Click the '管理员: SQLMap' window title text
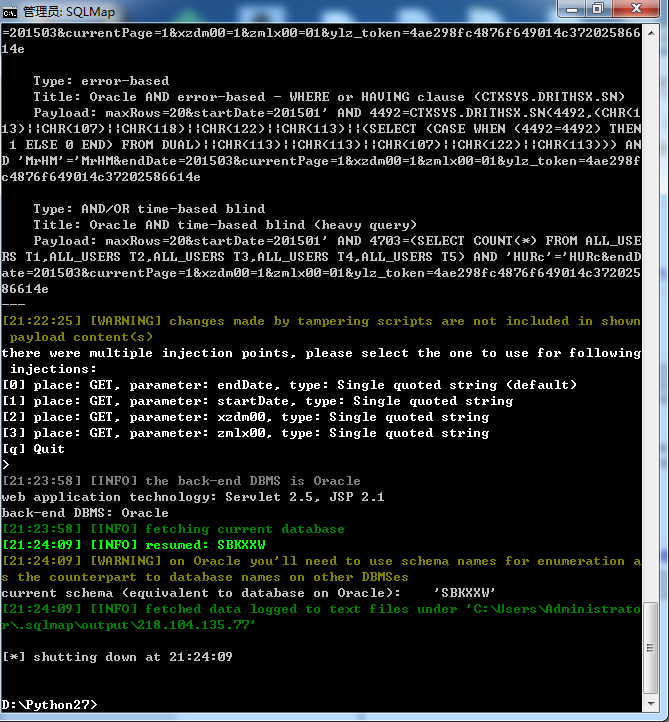 pos(69,12)
